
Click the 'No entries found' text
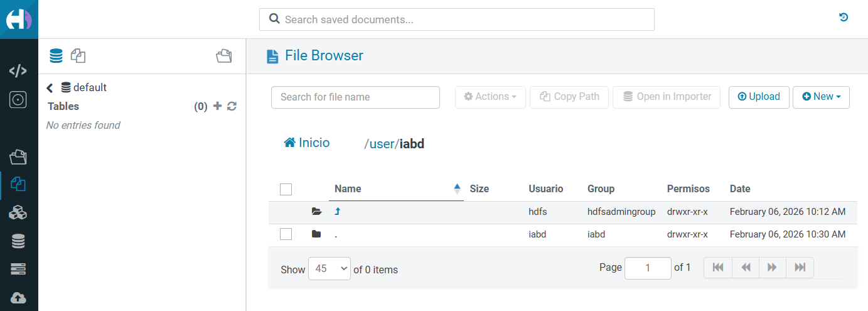point(83,125)
